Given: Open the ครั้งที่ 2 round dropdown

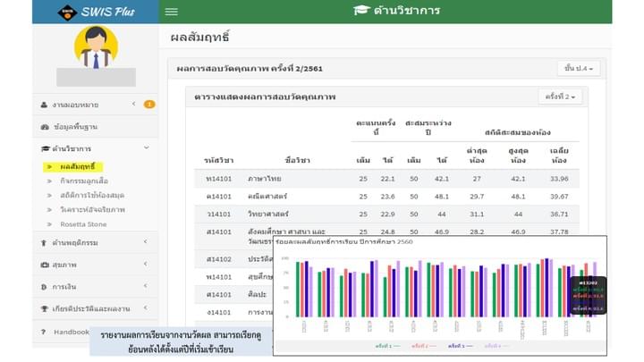Looking at the screenshot, I should pos(560,97).
